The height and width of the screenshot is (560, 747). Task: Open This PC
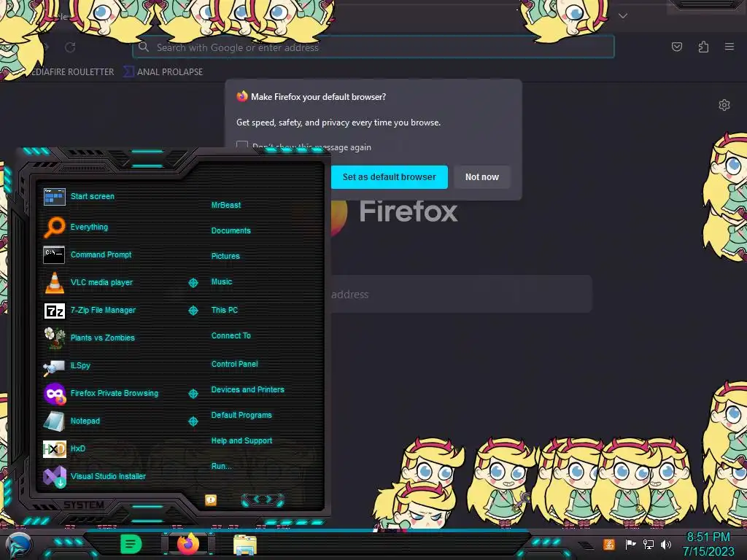click(x=225, y=310)
